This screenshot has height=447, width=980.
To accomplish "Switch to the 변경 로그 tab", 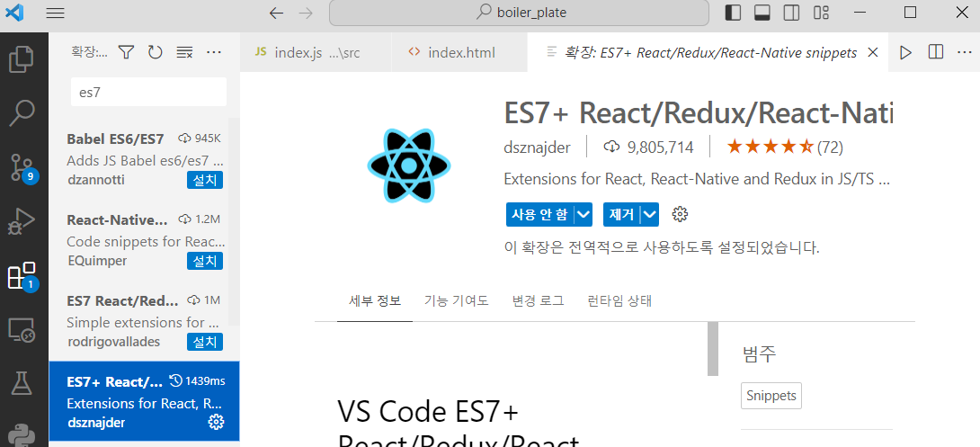I will tap(539, 301).
